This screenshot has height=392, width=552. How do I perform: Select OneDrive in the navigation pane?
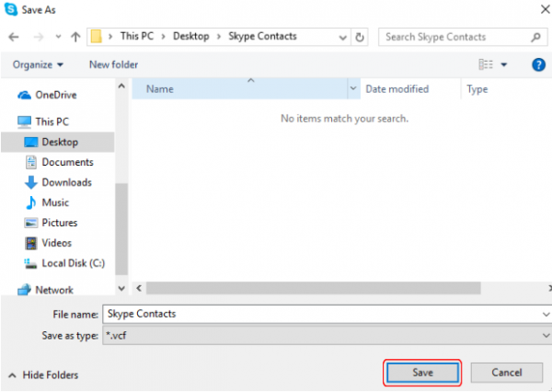pos(56,95)
